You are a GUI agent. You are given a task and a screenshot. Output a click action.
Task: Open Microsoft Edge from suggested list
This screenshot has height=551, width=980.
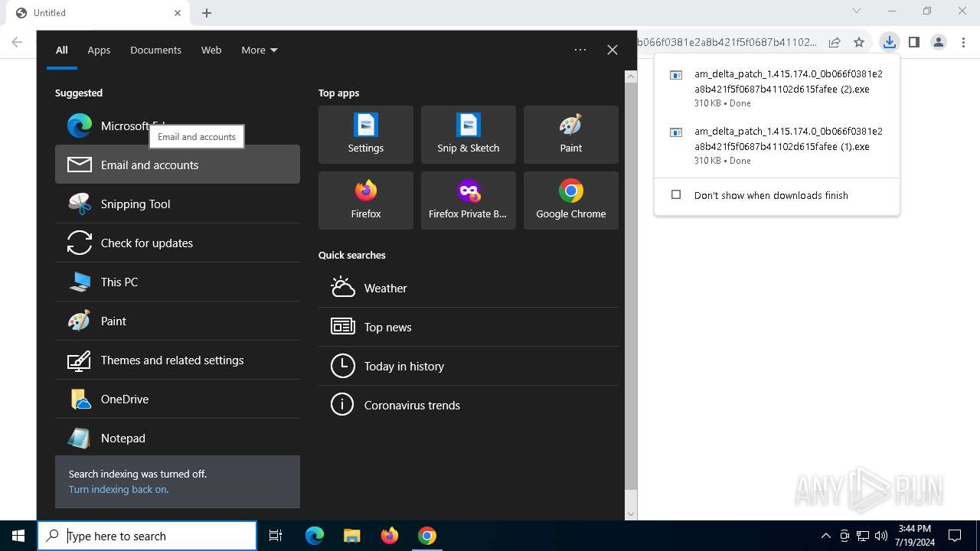pos(178,126)
